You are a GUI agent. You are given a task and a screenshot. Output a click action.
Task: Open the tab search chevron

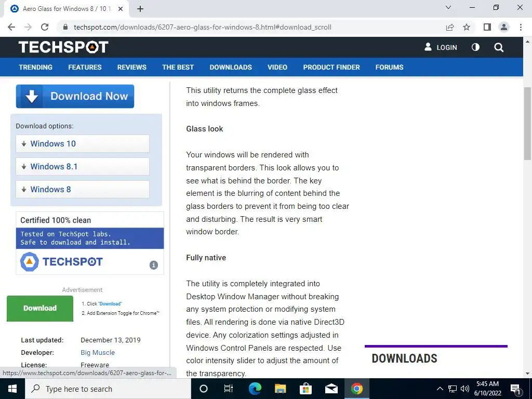(448, 7)
